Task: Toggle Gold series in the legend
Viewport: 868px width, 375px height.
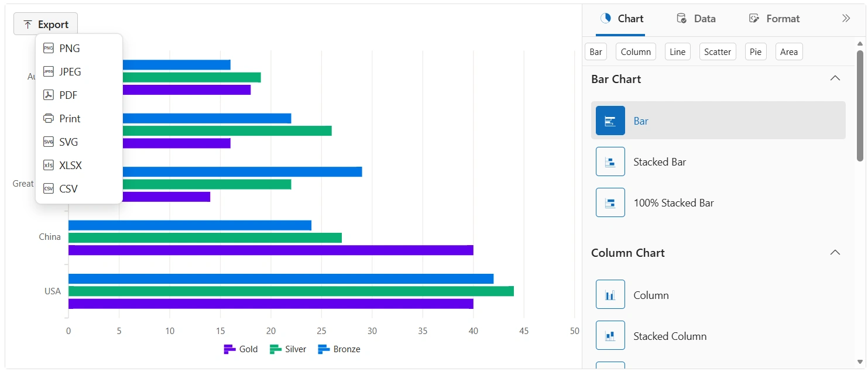Action: click(x=241, y=349)
